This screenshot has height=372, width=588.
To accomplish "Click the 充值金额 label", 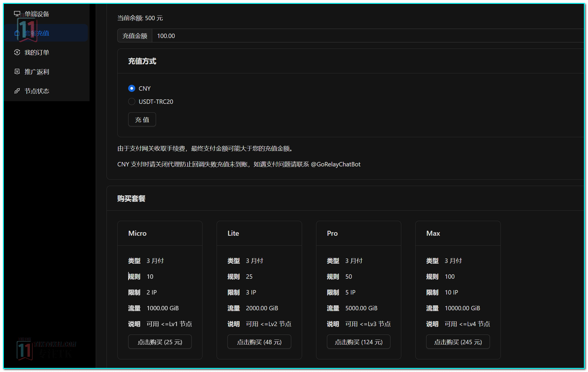I will (135, 36).
